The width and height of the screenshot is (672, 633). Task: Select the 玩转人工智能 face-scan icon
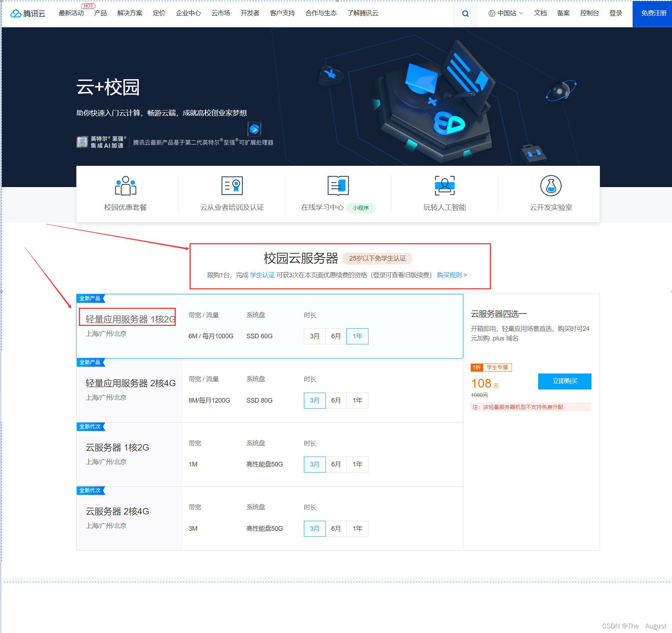tap(445, 186)
